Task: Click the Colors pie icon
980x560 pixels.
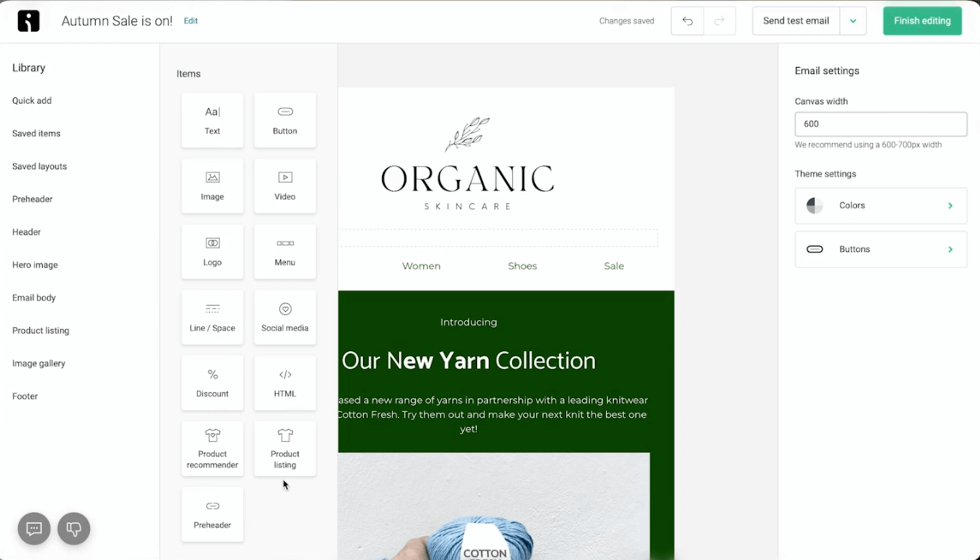Action: tap(814, 205)
